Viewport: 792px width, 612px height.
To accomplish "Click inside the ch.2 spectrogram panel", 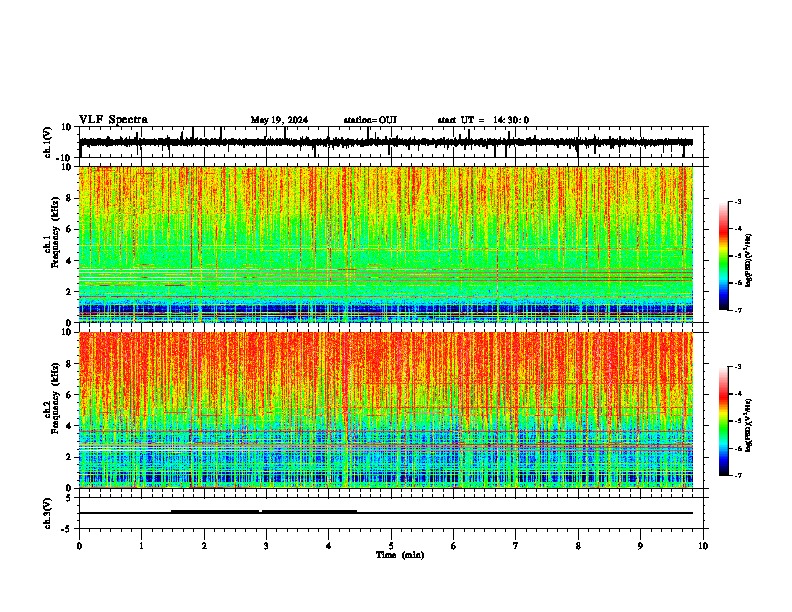I will pos(386,410).
